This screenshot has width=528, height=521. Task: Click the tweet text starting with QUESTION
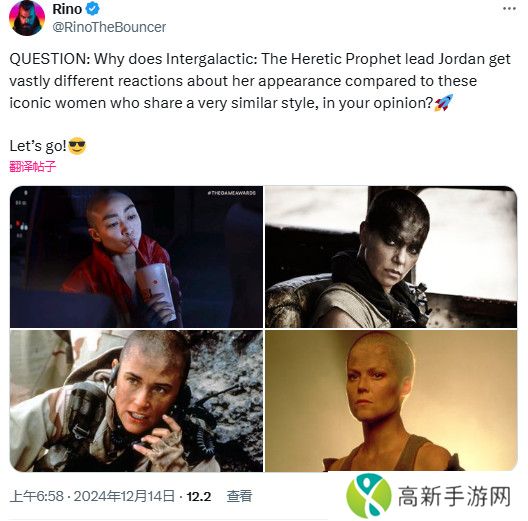[x=260, y=81]
